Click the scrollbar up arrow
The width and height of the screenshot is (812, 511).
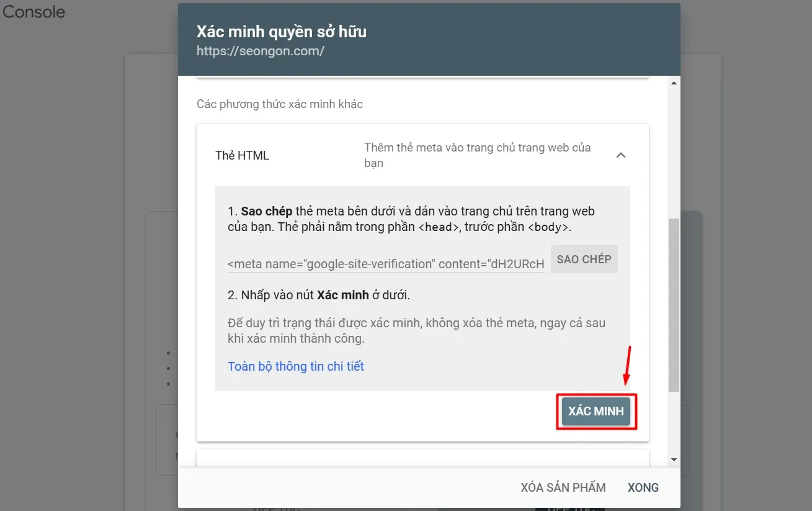pos(674,81)
